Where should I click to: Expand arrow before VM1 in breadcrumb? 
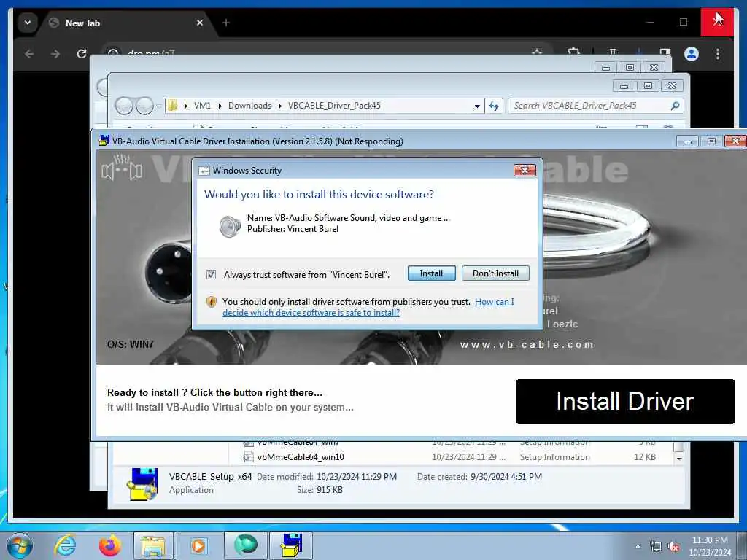pyautogui.click(x=185, y=106)
